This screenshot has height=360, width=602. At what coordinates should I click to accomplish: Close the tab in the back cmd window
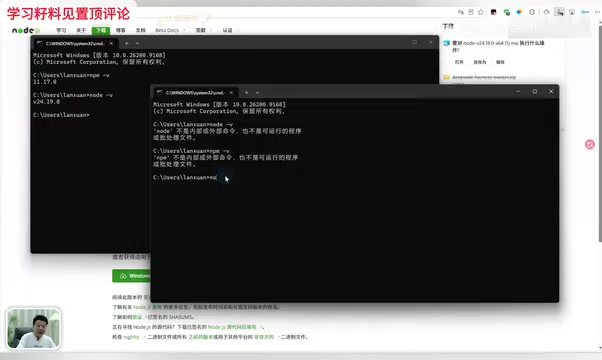(x=111, y=43)
